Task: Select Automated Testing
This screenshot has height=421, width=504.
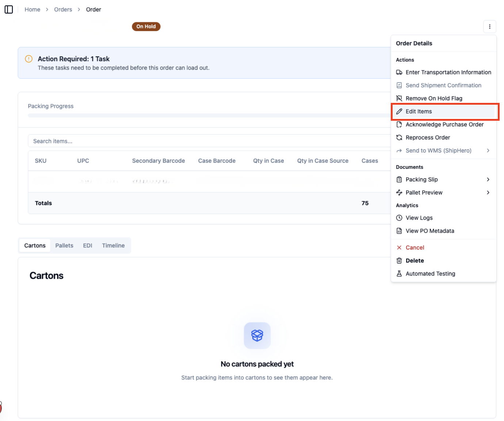Action: [443, 274]
